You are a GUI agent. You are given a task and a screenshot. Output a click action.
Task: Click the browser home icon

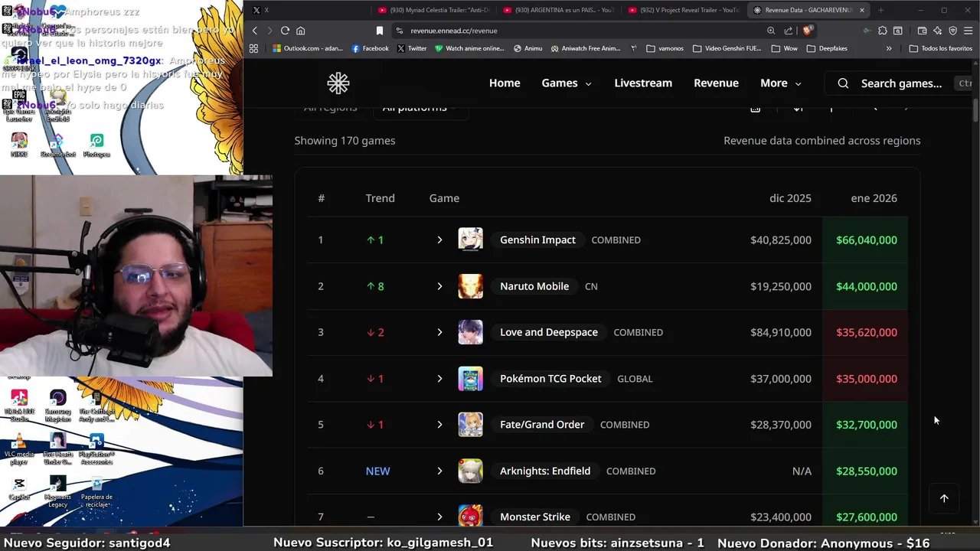[x=300, y=31]
